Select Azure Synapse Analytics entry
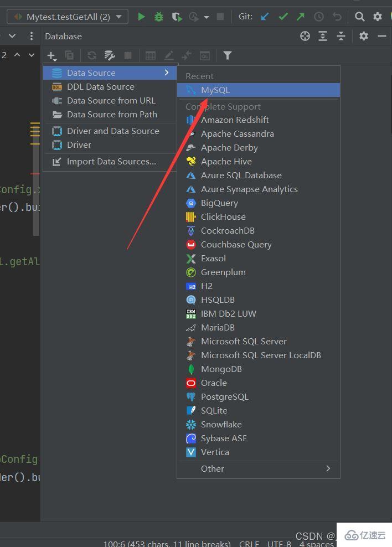This screenshot has width=392, height=547. pos(259,189)
